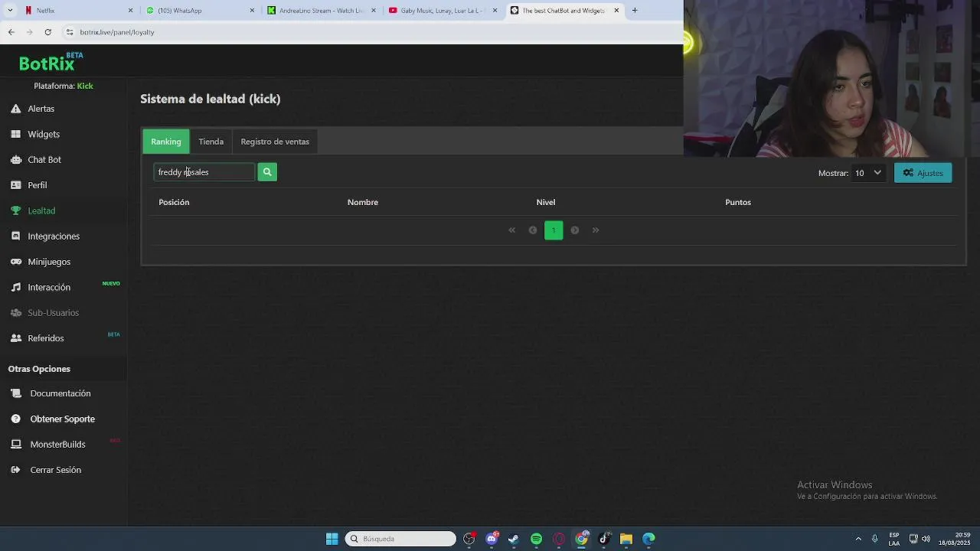Image resolution: width=980 pixels, height=551 pixels.
Task: Open Discord from the taskbar
Action: (492, 539)
